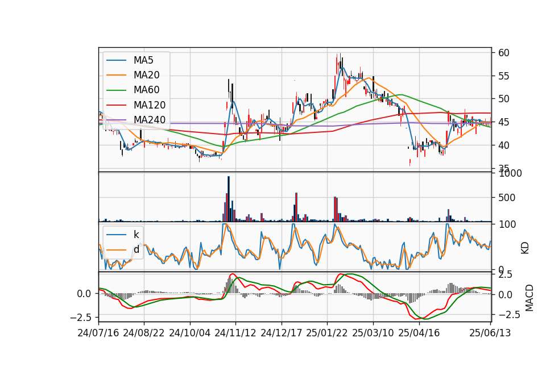Click the 25/04/16 date axis label
The image size is (546, 392).
419,333
